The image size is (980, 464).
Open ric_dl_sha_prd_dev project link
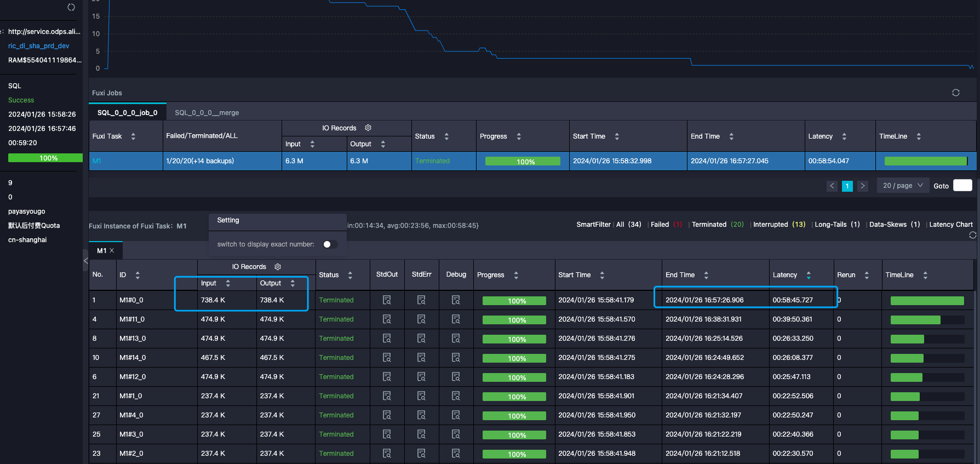point(38,46)
